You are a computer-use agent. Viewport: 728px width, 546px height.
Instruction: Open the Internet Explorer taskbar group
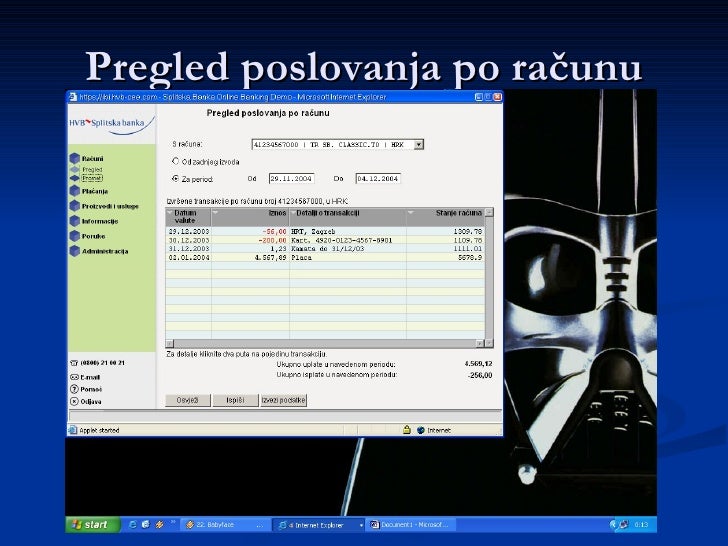pos(318,525)
